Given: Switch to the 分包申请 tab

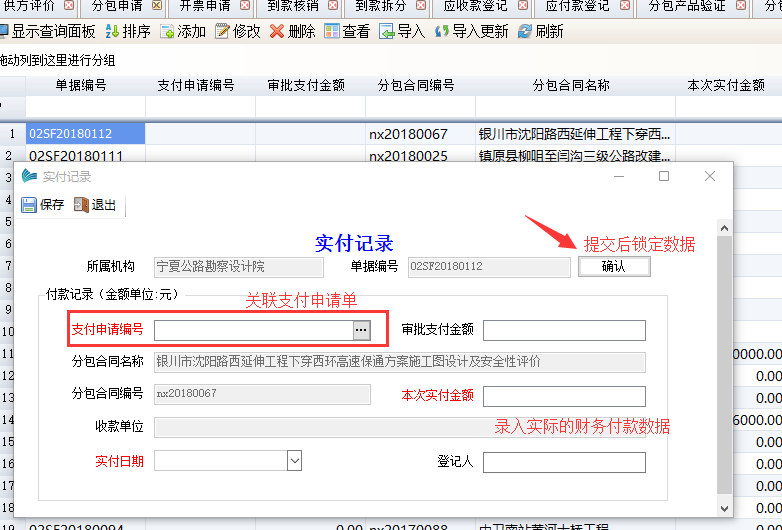Looking at the screenshot, I should [x=117, y=6].
